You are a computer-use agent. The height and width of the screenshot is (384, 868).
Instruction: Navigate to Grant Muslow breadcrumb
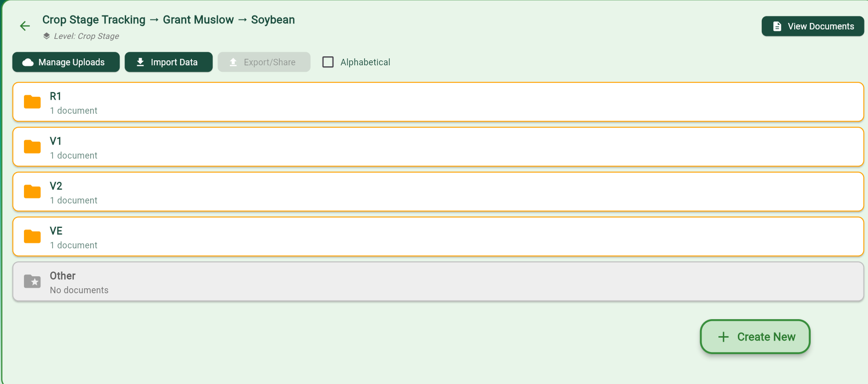tap(198, 20)
